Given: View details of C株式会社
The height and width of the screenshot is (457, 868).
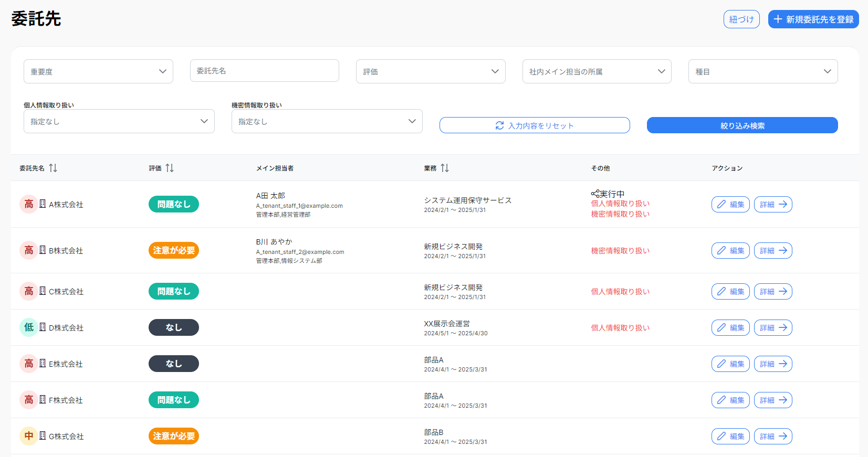Looking at the screenshot, I should click(773, 291).
